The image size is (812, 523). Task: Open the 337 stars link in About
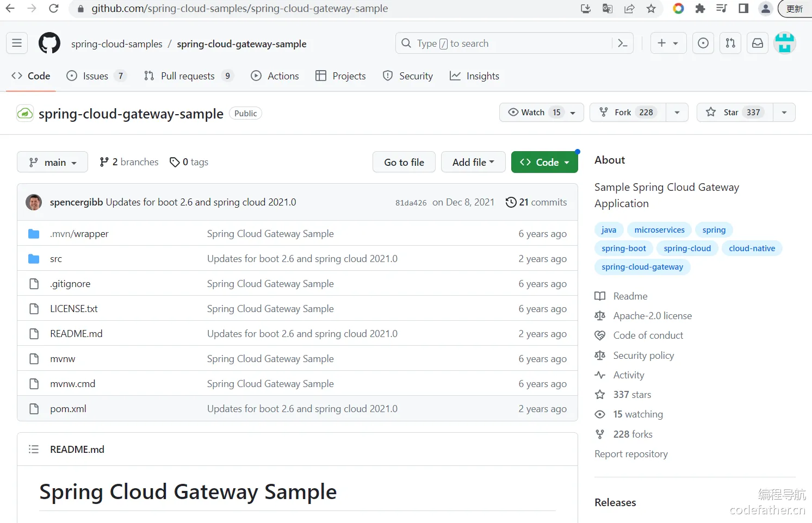point(632,395)
